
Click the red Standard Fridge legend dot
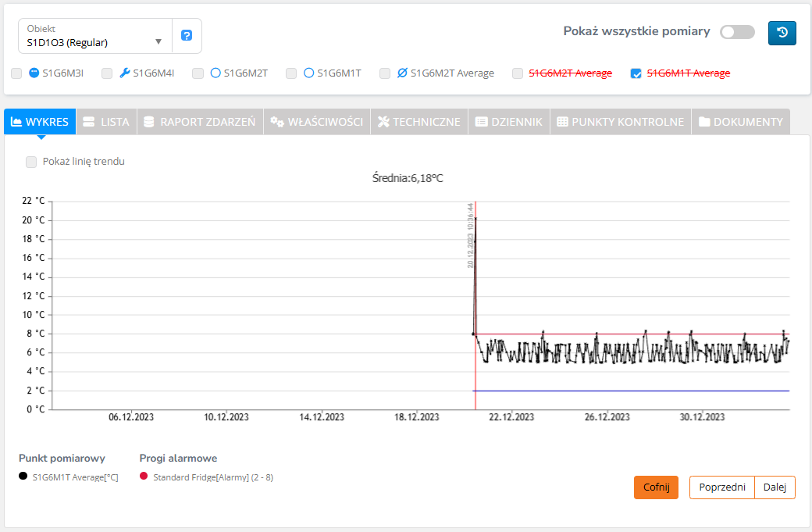[144, 477]
